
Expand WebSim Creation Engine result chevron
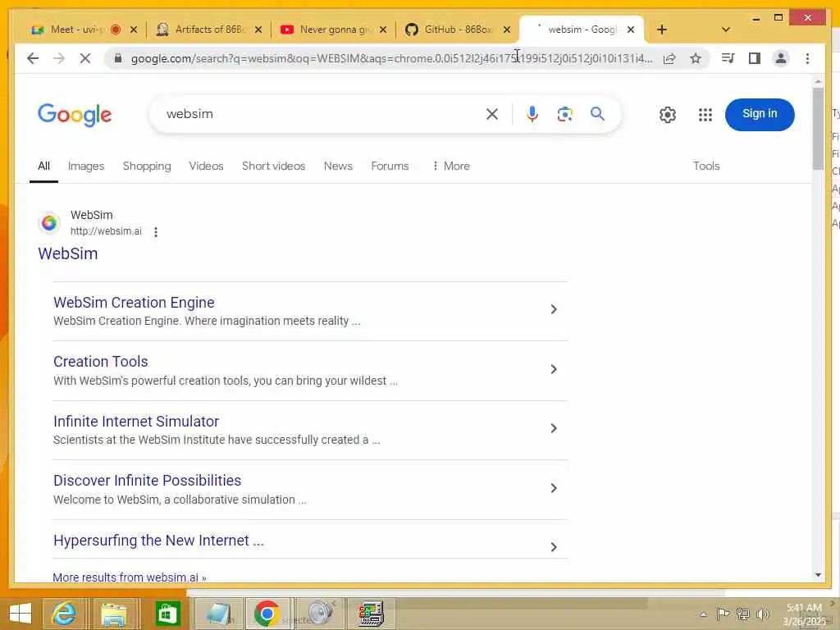click(554, 309)
